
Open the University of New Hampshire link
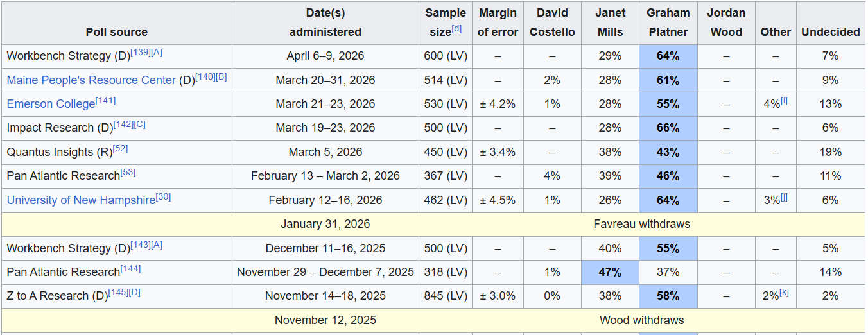(81, 200)
